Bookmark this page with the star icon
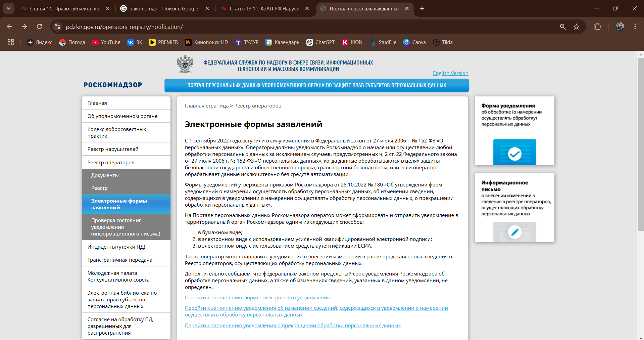 576,27
